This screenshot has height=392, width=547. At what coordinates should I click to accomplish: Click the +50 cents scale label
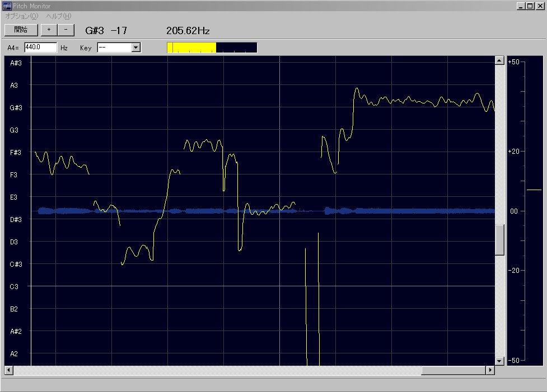(x=513, y=62)
